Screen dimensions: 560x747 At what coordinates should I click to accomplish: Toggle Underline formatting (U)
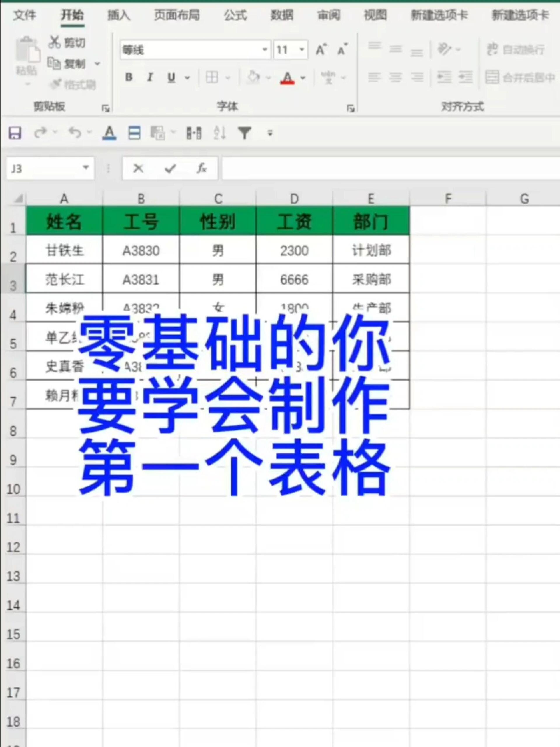click(x=171, y=78)
